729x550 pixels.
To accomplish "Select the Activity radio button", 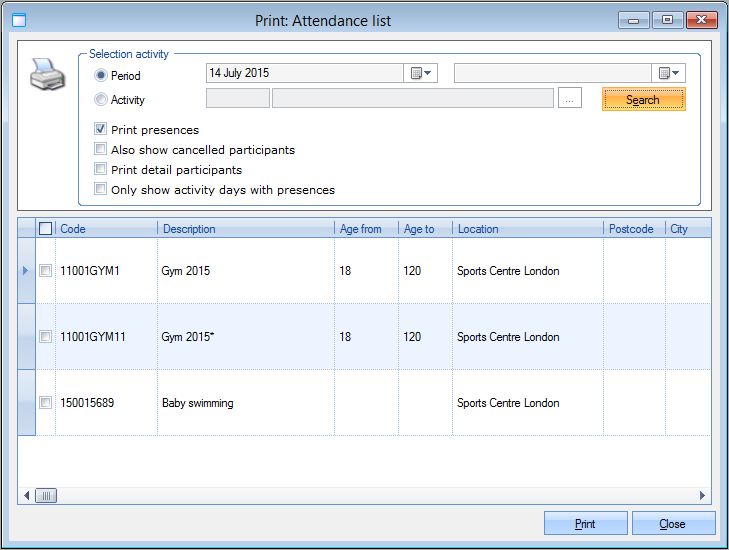I will point(100,99).
